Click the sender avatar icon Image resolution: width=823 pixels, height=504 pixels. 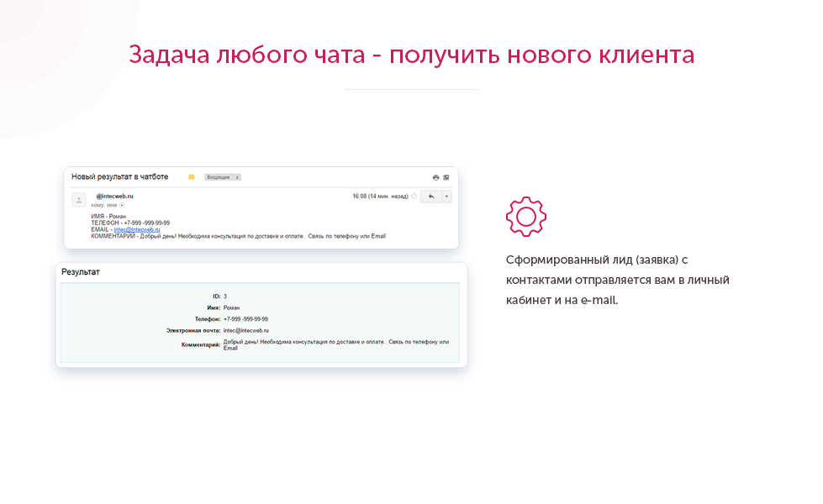pyautogui.click(x=78, y=199)
